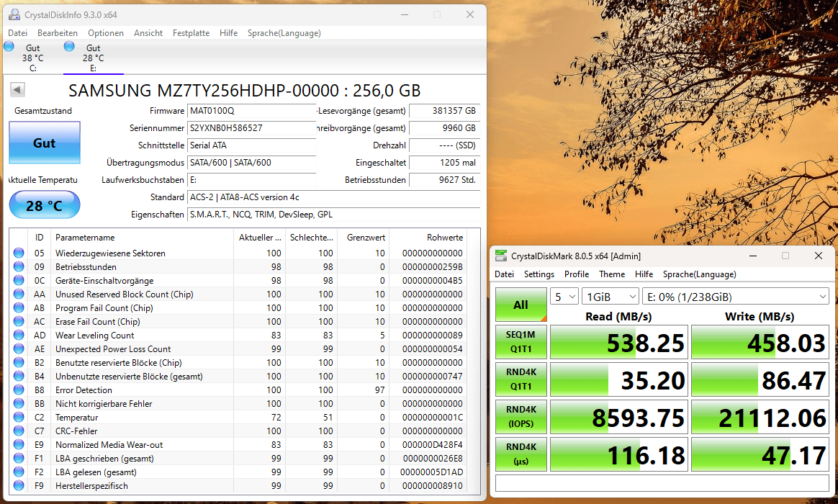Click status orb of Unbenutzte reservierte Blöcke row
The width and height of the screenshot is (838, 504).
(19, 377)
